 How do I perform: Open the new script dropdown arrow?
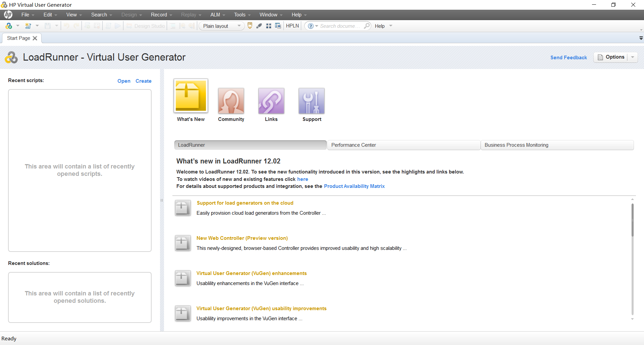[x=18, y=26]
